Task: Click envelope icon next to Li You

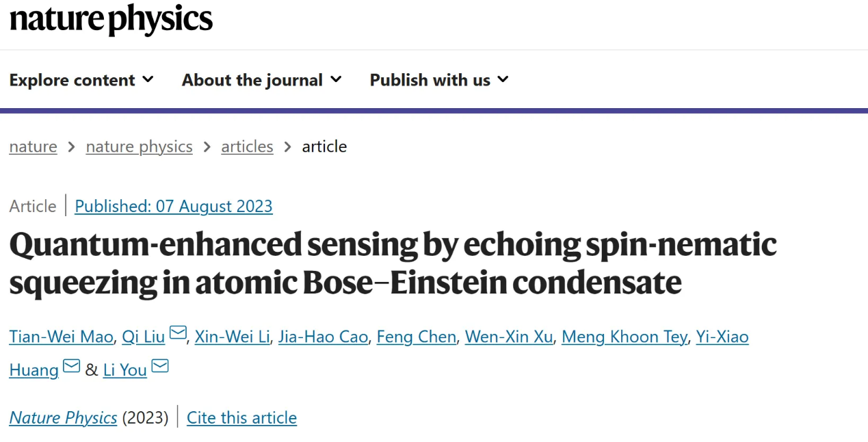Action: (160, 367)
